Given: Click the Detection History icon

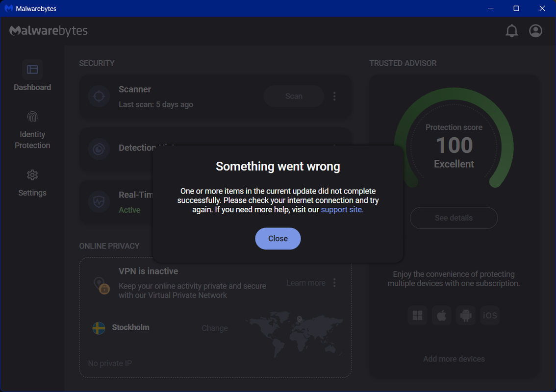Looking at the screenshot, I should click(x=99, y=149).
